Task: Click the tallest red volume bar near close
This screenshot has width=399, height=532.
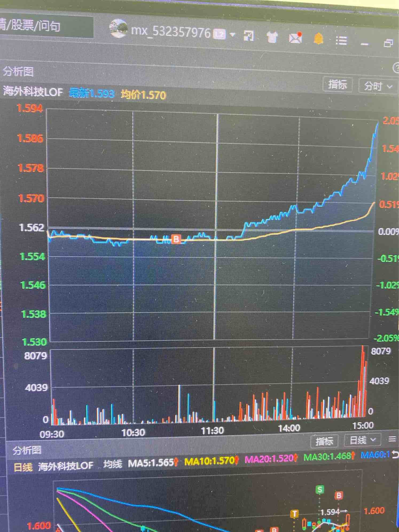Action: click(363, 381)
